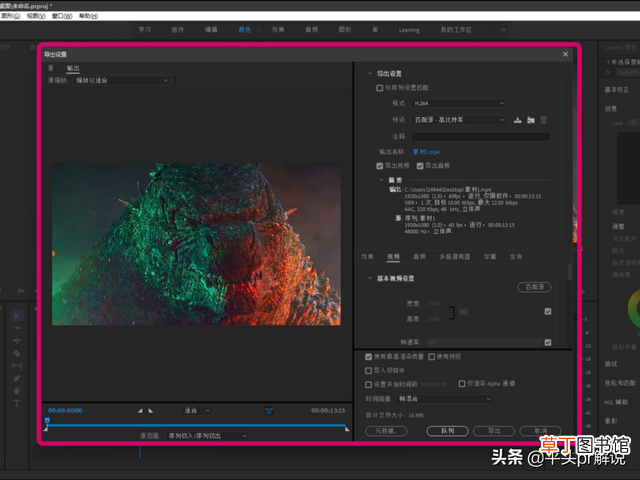Toggle the frame rate match source checkbox
640x480 pixels.
click(548, 342)
